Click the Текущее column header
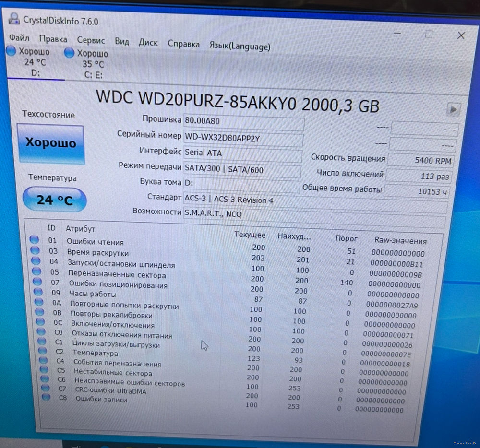480x448 pixels. point(250,235)
